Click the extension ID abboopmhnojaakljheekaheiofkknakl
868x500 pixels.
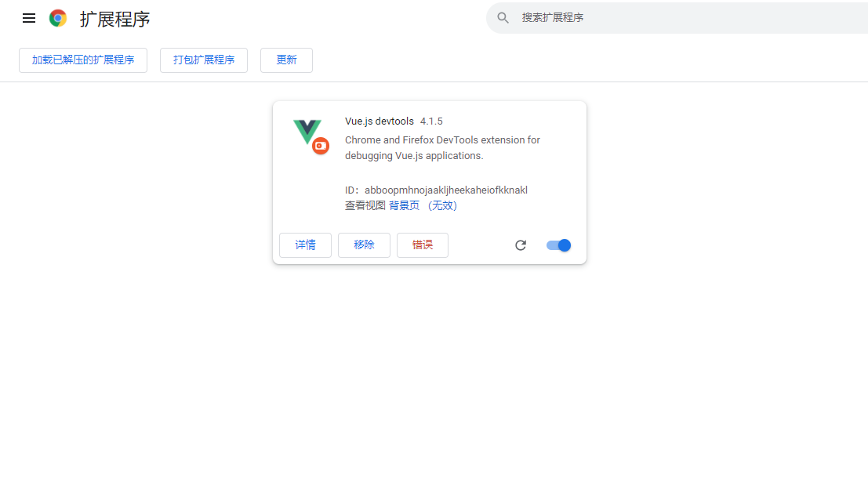pos(445,190)
